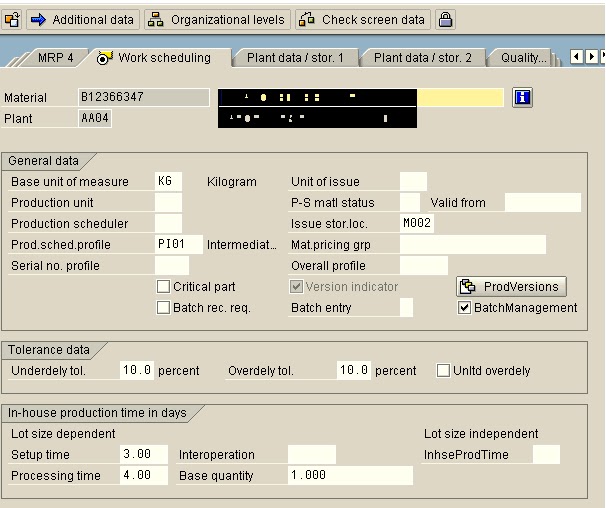The image size is (606, 508).
Task: Click the Base quantity field
Action: pyautogui.click(x=350, y=475)
